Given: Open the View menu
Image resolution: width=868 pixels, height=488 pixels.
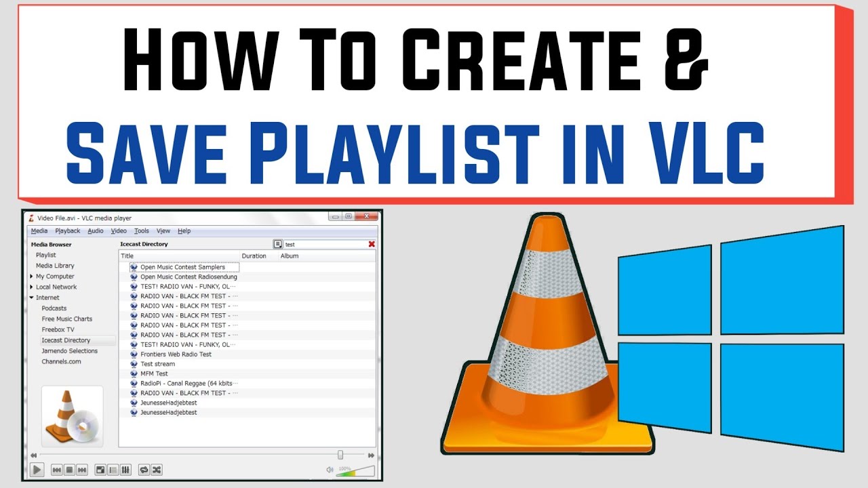Looking at the screenshot, I should pyautogui.click(x=163, y=231).
